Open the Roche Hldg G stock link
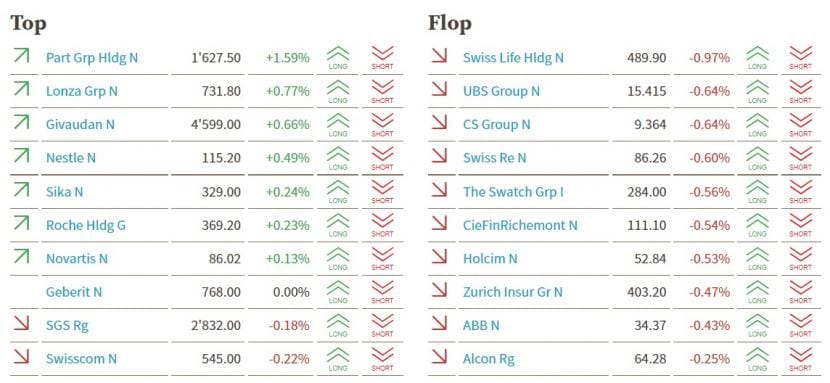 (86, 225)
